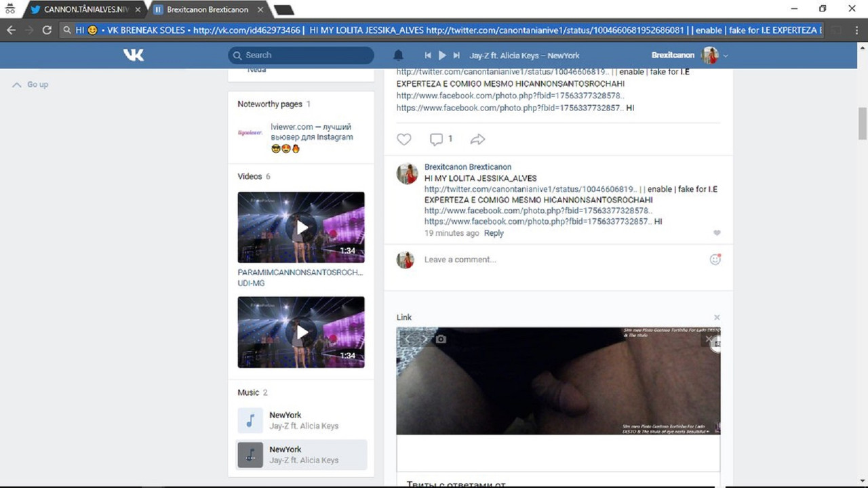Open the emoji picker in comment box
868x488 pixels.
[x=715, y=259]
